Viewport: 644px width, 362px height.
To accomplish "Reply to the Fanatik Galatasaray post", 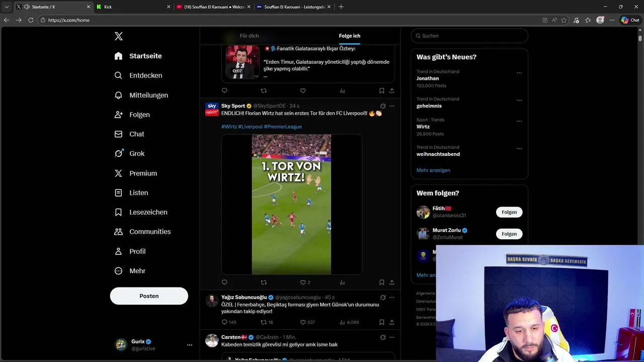I will pos(224,91).
